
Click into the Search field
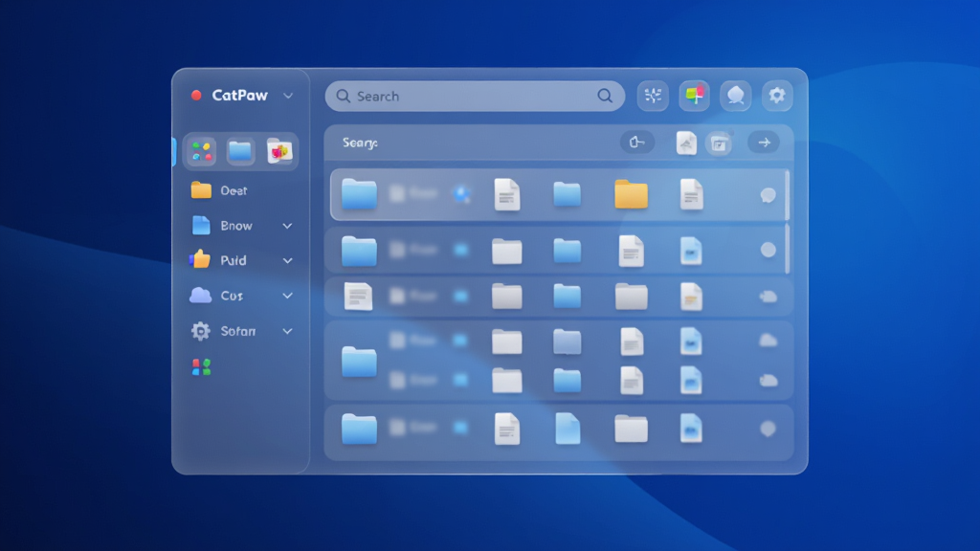(x=475, y=97)
